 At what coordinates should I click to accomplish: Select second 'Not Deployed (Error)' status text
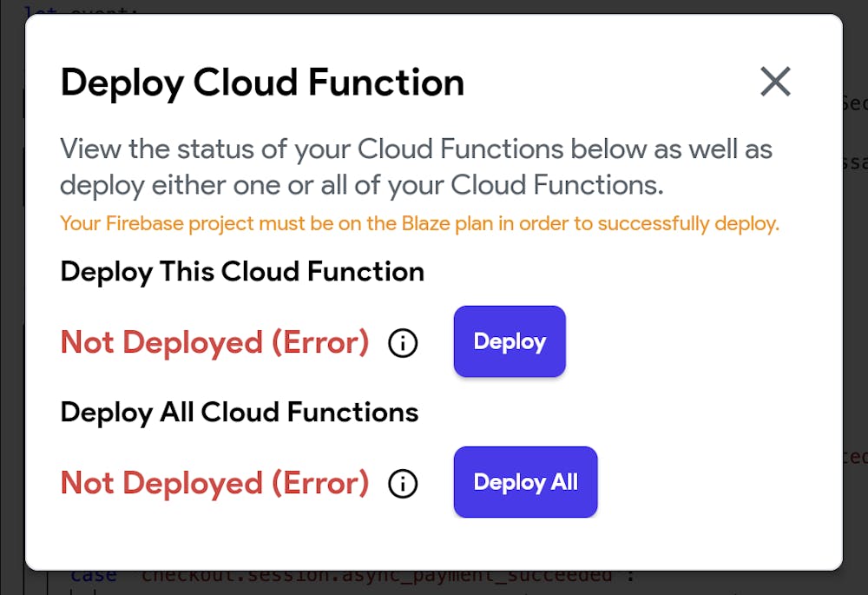214,483
